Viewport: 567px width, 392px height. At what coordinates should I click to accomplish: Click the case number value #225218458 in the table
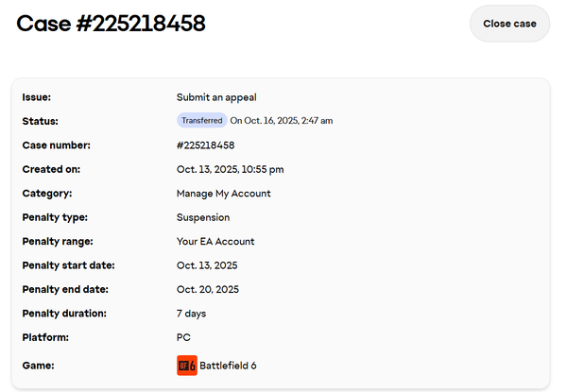205,145
